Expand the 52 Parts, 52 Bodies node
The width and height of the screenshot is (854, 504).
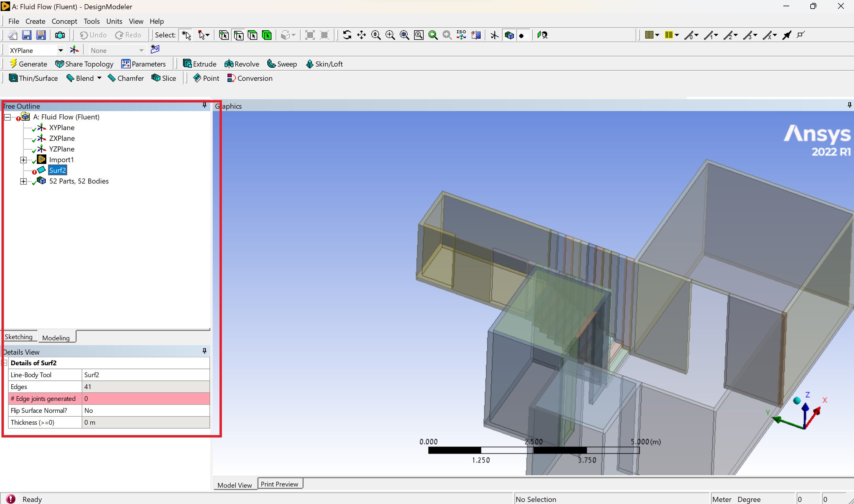pyautogui.click(x=23, y=181)
